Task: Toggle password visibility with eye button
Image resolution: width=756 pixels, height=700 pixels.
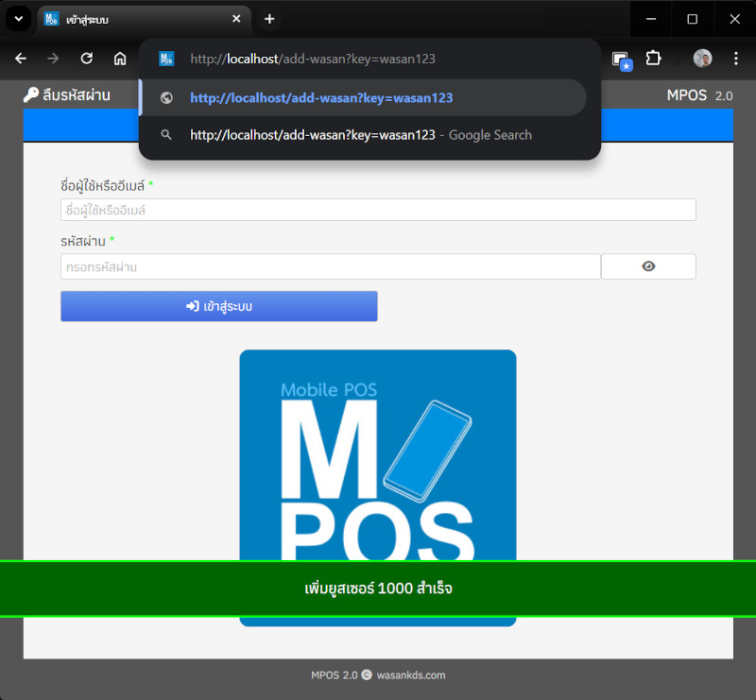Action: [x=648, y=266]
